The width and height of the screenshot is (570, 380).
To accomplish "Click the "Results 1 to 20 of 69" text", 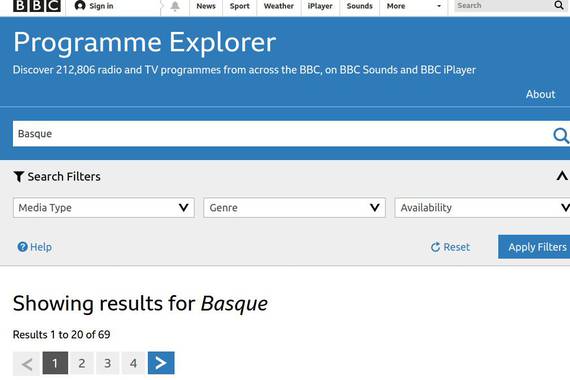I will [61, 335].
